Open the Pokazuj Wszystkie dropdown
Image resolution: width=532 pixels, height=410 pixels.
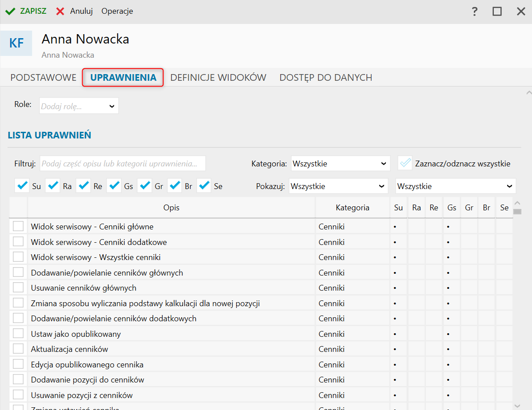338,186
